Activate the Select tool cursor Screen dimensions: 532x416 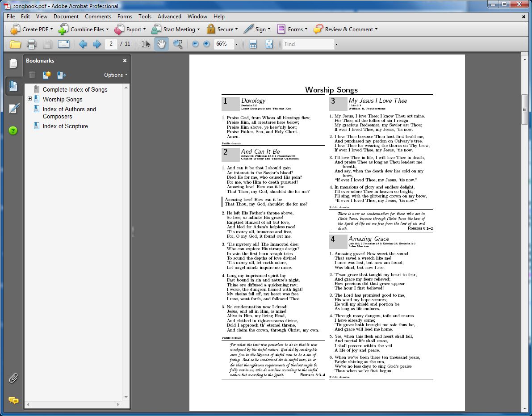(x=146, y=44)
